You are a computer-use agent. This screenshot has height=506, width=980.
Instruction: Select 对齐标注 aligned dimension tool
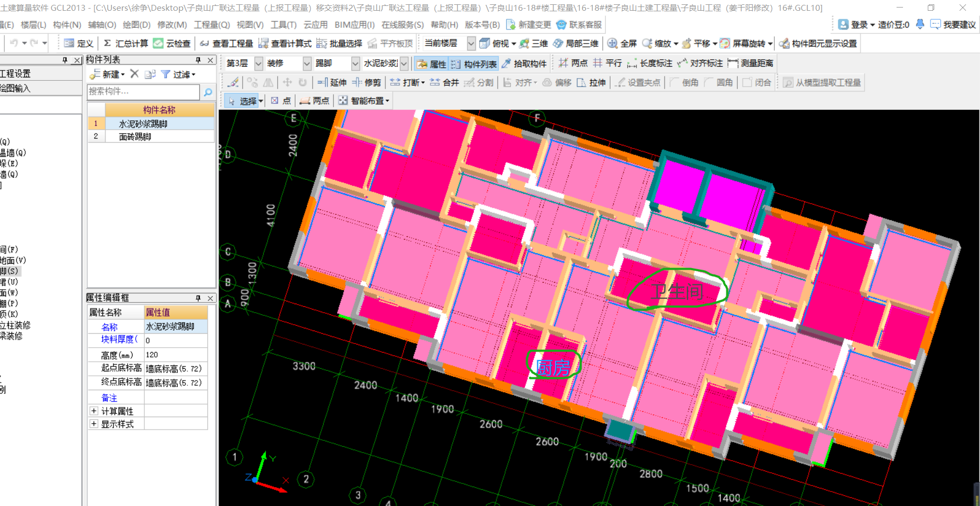[x=700, y=64]
